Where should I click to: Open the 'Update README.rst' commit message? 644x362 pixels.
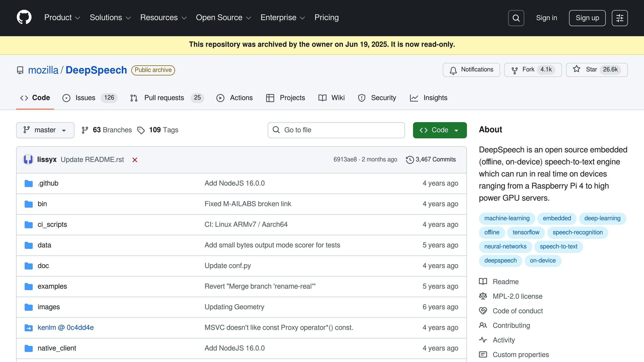92,160
